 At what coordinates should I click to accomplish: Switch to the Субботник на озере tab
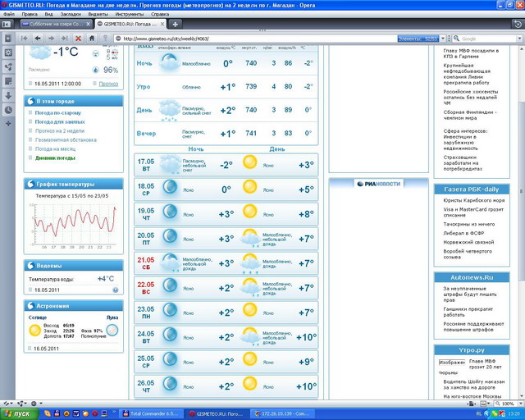click(x=54, y=25)
